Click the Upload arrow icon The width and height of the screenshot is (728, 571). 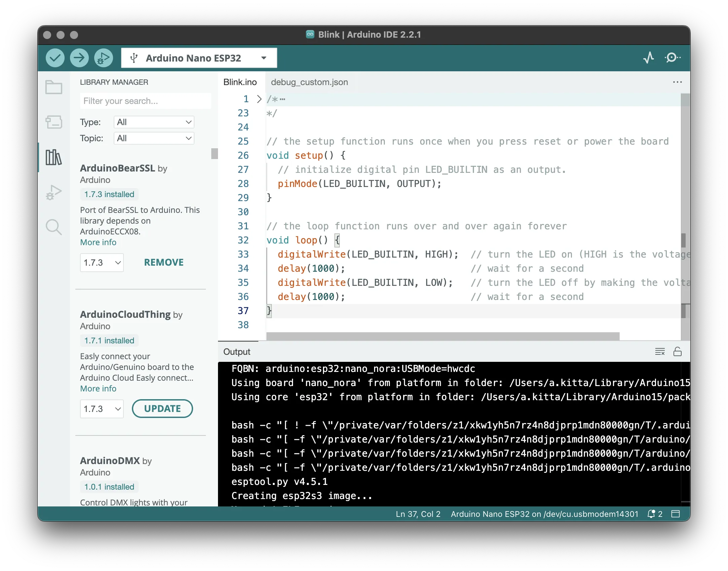[79, 58]
